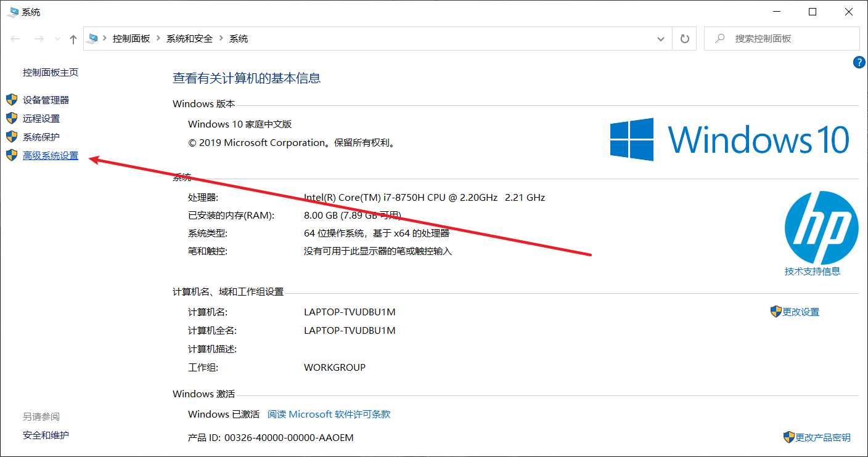Close the 系统 window
868x457 pixels.
pos(848,12)
